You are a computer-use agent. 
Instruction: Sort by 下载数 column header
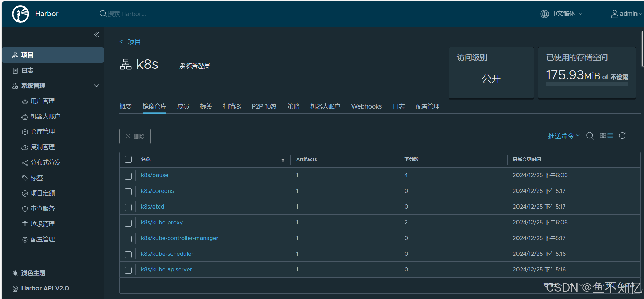411,159
